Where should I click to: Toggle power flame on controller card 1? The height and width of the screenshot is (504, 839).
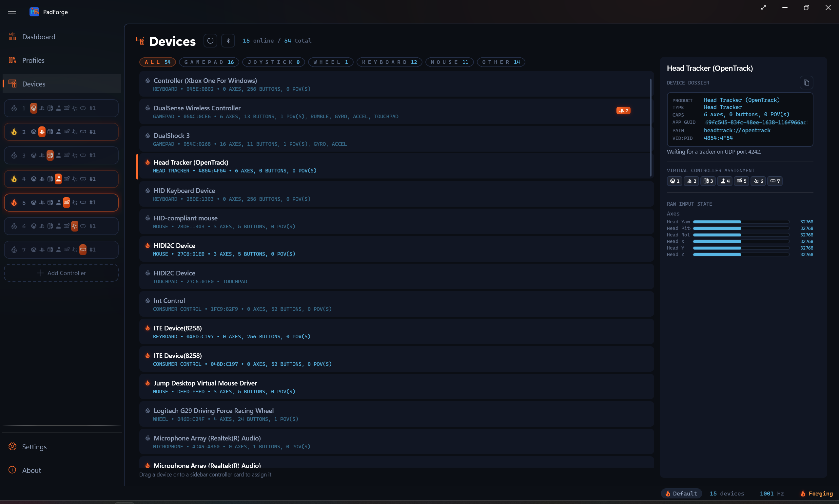coord(14,108)
